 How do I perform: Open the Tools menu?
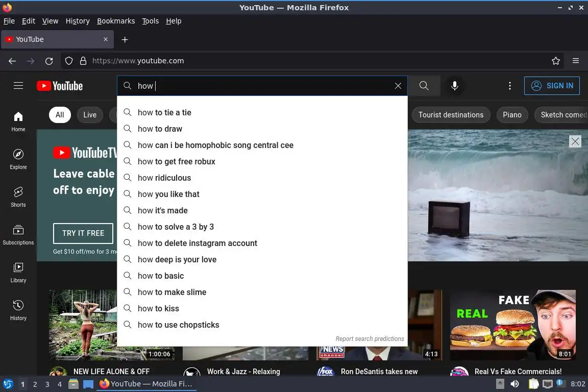[151, 21]
